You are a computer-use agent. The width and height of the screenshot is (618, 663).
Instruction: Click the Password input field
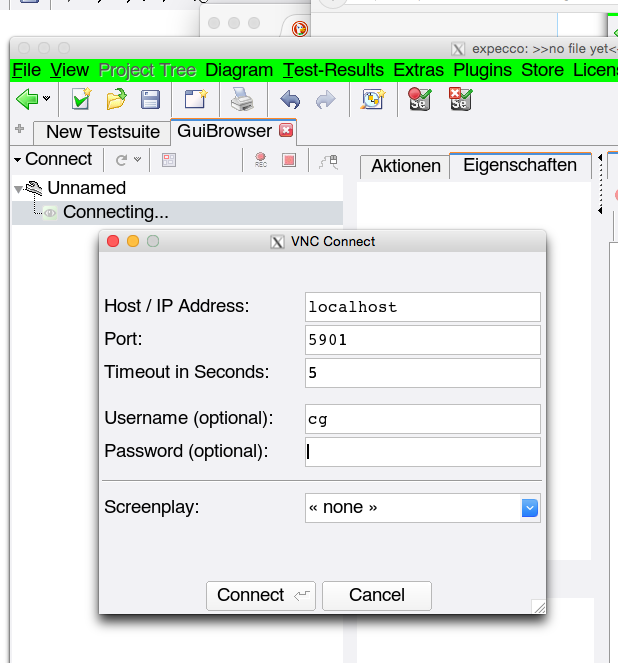click(422, 452)
